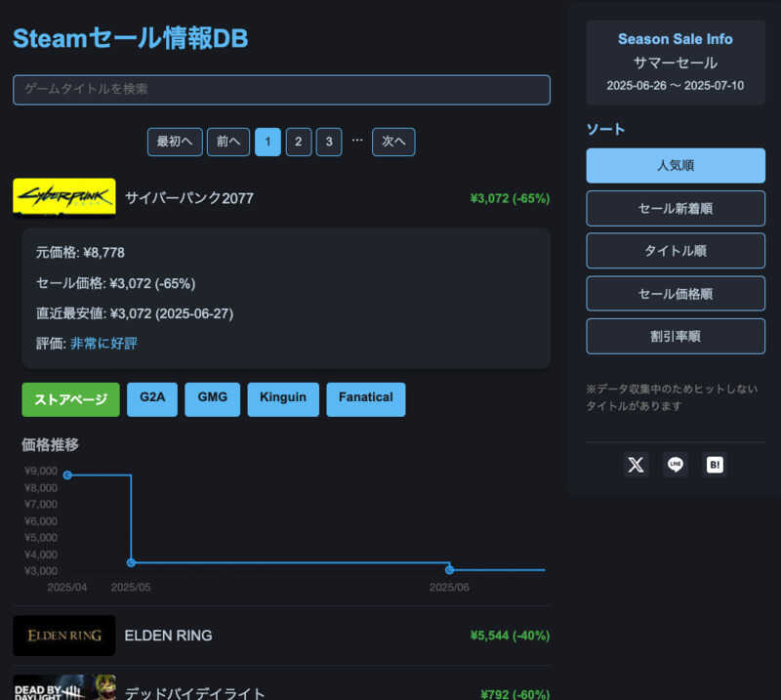Viewport: 781px width, 700px height.
Task: Select the Dead by Daylight thumbnail
Action: [x=63, y=689]
